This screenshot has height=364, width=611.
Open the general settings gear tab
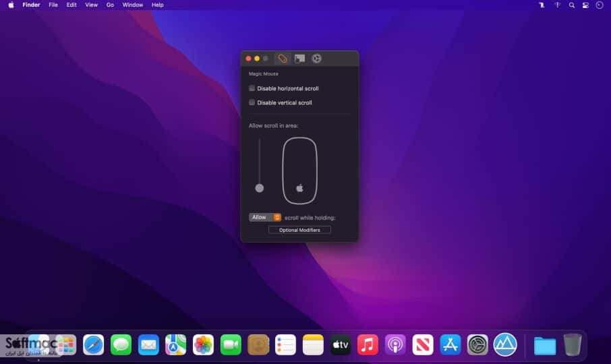point(316,59)
